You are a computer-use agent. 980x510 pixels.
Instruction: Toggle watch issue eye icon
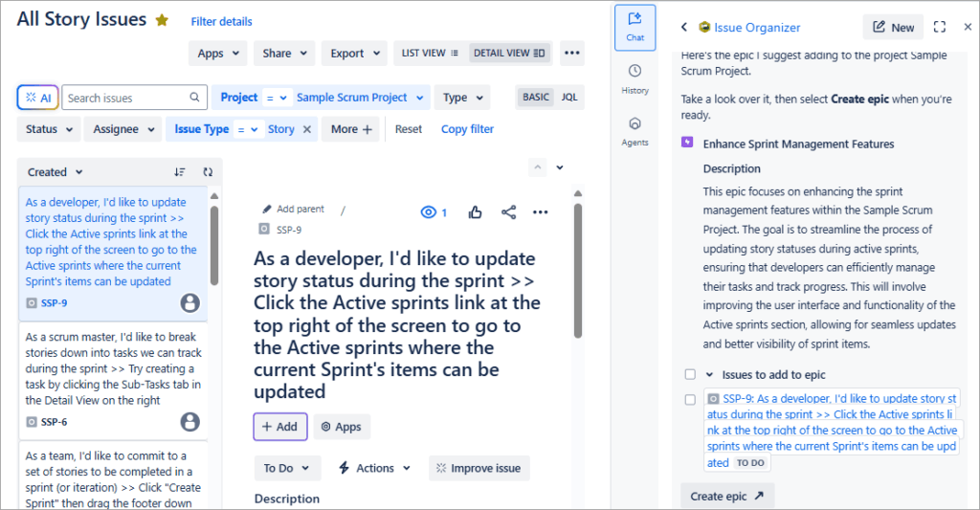click(434, 212)
